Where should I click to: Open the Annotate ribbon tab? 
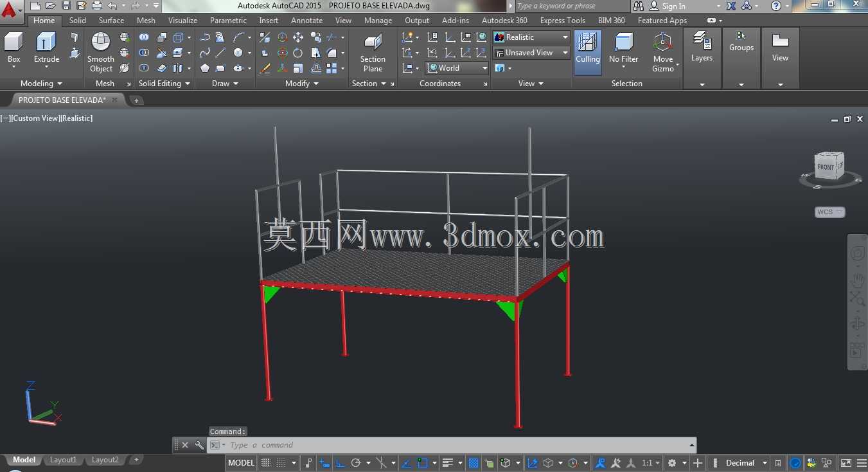307,21
